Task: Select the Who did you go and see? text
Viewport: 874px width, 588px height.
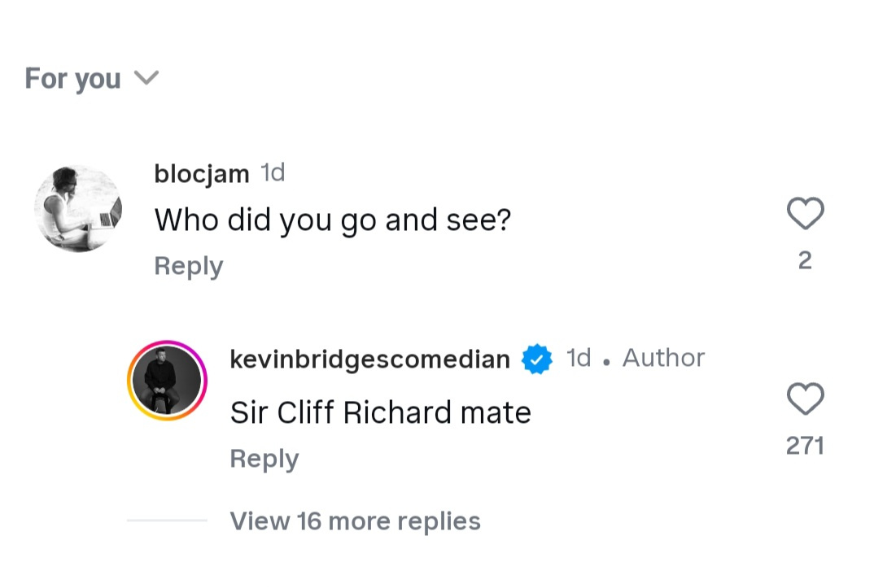Action: (x=333, y=220)
